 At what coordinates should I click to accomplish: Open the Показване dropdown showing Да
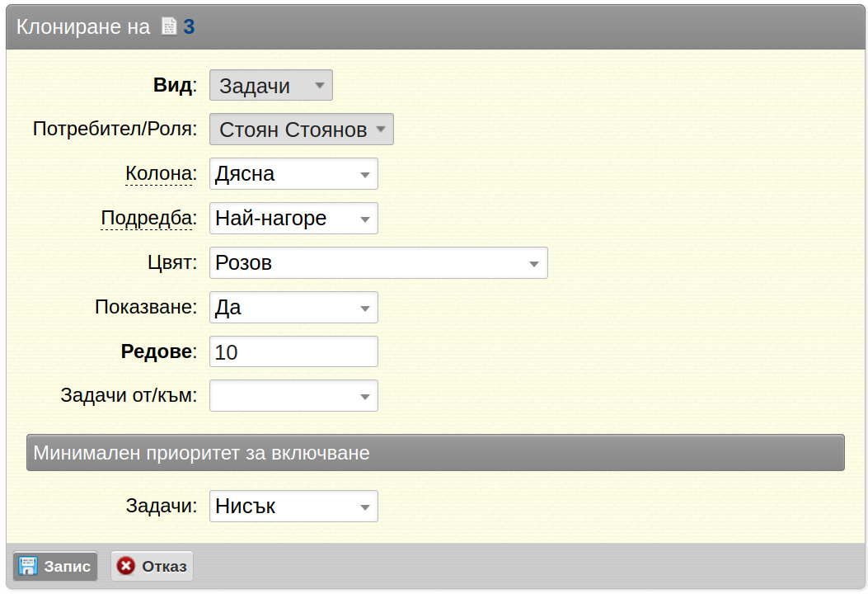click(293, 308)
